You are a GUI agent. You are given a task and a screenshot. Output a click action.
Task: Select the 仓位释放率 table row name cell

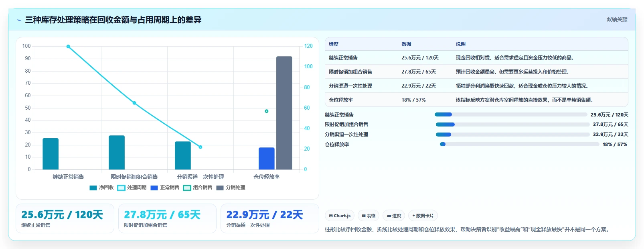pyautogui.click(x=341, y=100)
